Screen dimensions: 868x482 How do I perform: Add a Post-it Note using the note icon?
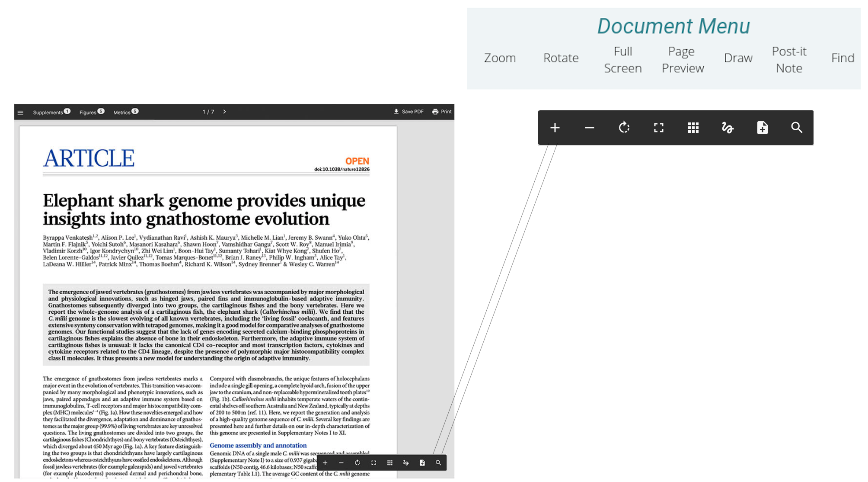tap(763, 128)
